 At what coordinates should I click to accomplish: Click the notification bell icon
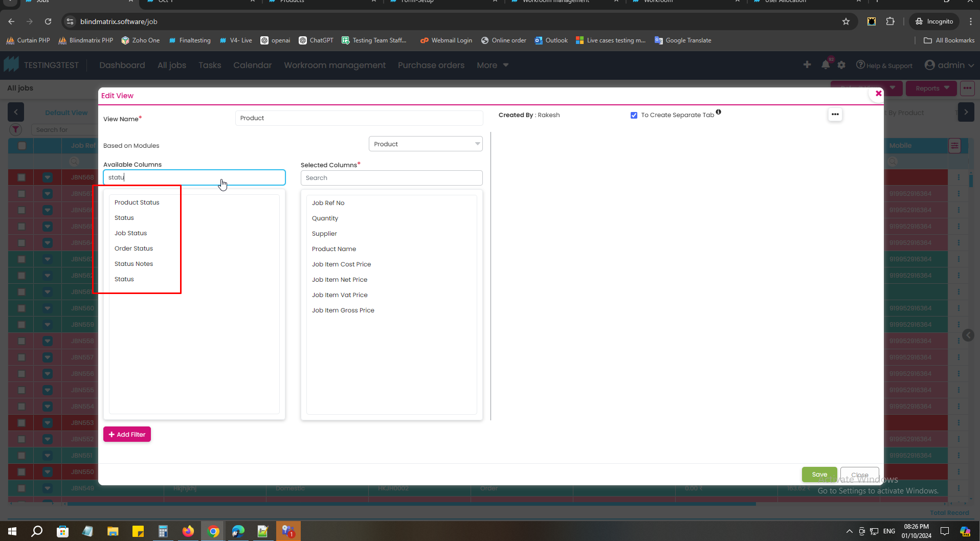825,65
